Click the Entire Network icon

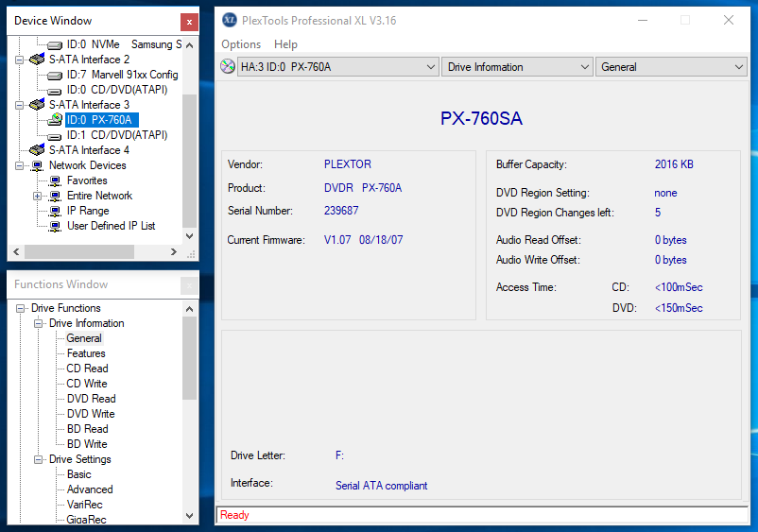click(55, 197)
